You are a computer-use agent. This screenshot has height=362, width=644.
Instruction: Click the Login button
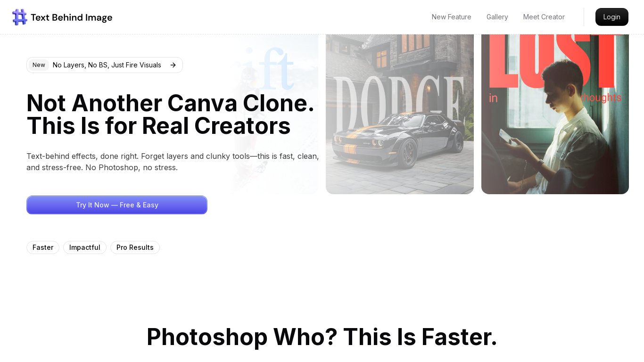[x=611, y=17]
